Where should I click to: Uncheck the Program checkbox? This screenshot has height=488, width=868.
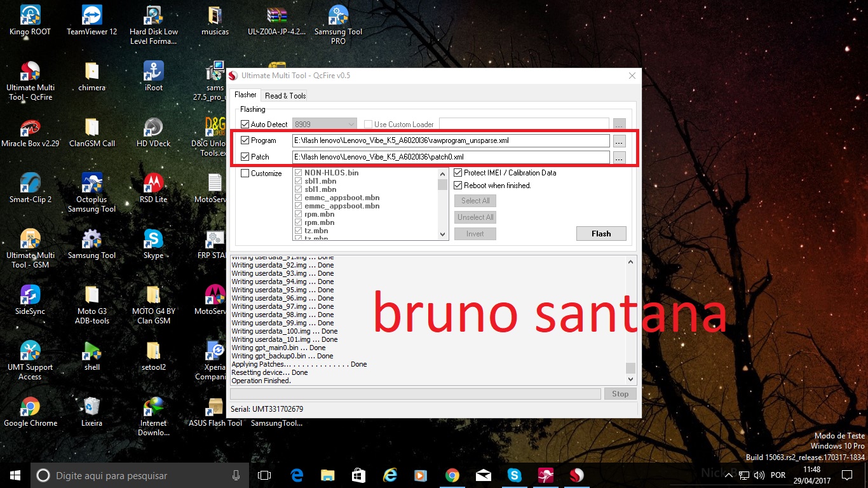(x=245, y=140)
